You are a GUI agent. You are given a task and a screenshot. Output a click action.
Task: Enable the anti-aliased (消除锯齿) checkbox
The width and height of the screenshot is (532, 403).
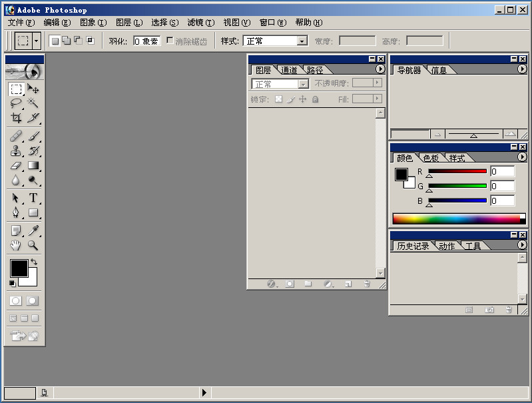170,41
